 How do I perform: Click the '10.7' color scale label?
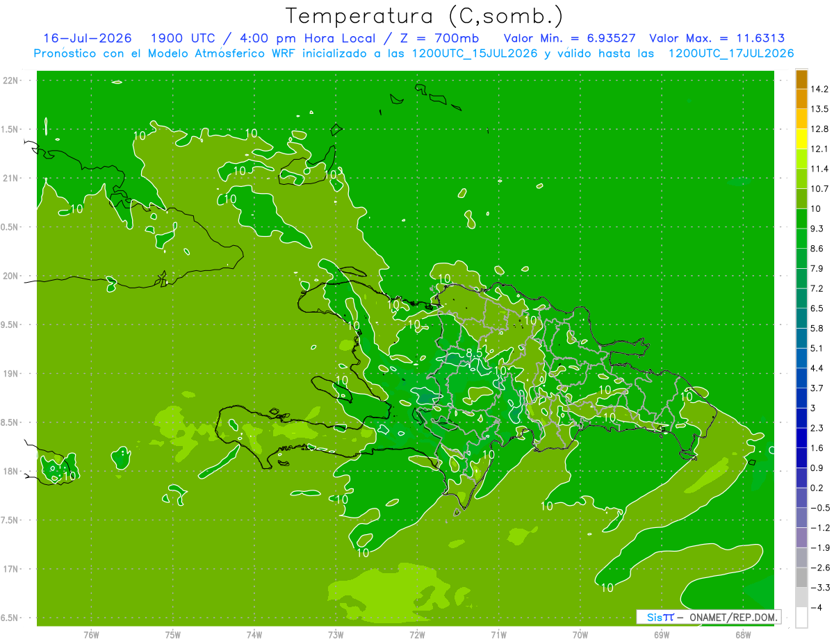(819, 188)
